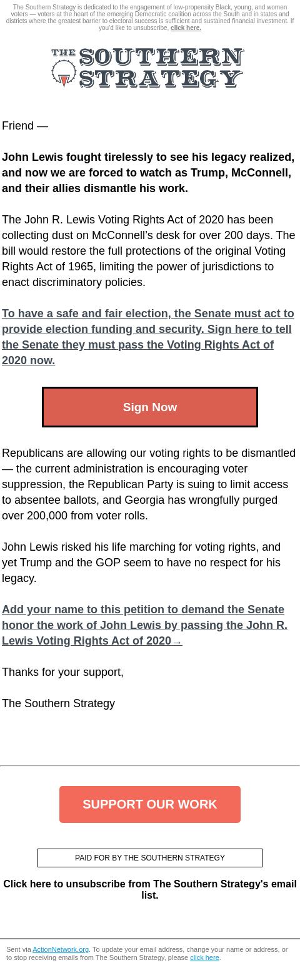Click the arrow after the petition link
Viewport: 300px width, 980px height.
point(177,641)
